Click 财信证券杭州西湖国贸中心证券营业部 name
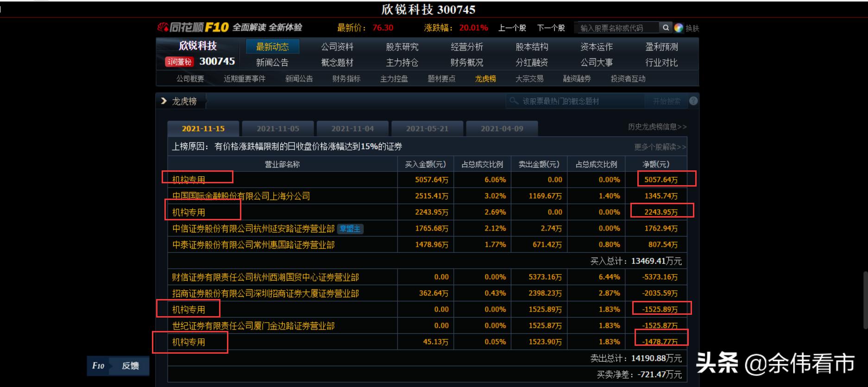Image resolution: width=868 pixels, height=387 pixels. coord(265,277)
